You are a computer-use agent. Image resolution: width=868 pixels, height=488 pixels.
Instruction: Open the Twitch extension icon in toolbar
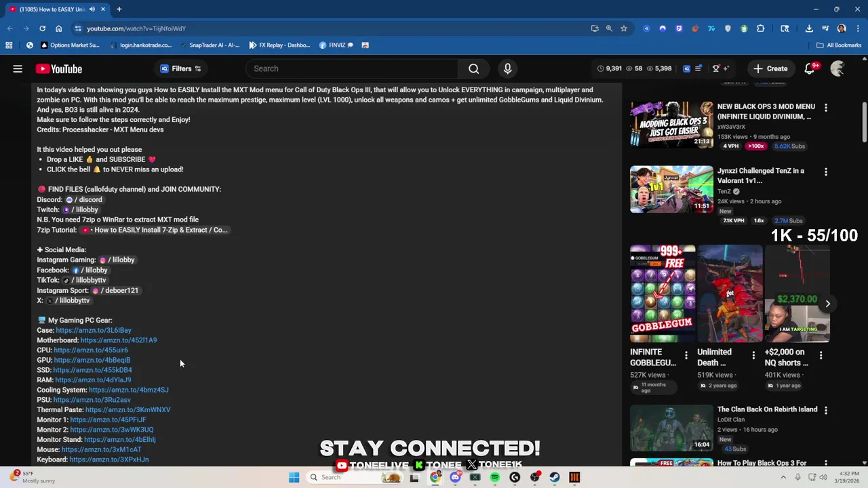tap(679, 28)
